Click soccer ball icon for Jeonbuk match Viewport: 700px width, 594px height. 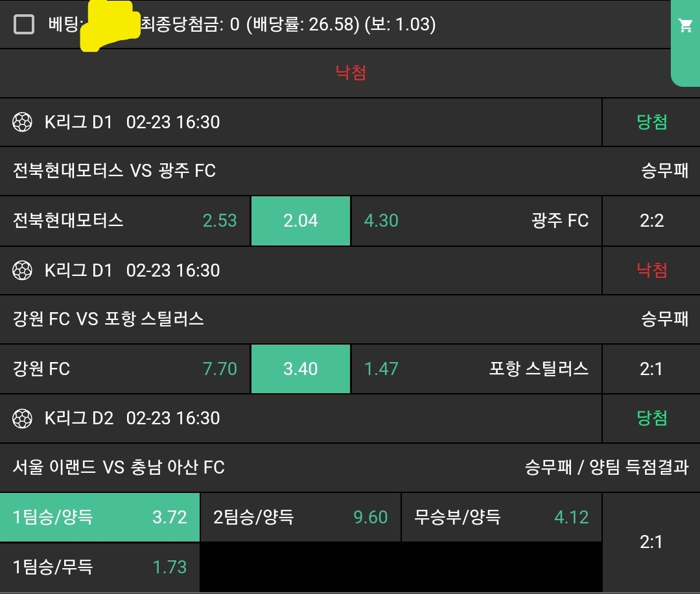click(x=23, y=122)
